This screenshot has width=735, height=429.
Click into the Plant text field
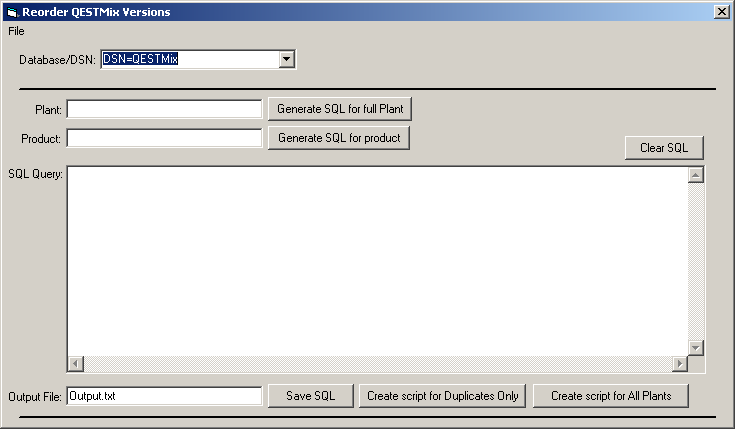point(164,108)
